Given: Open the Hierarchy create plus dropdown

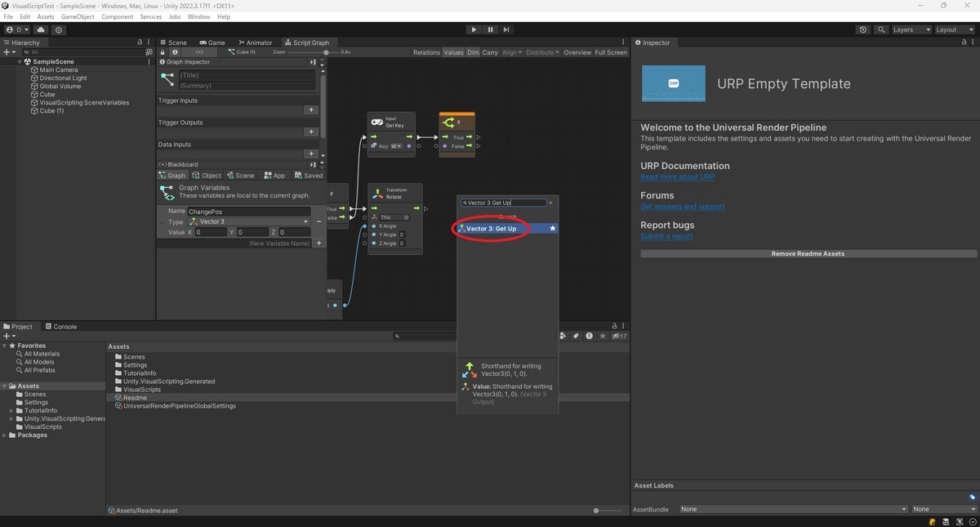Looking at the screenshot, I should coord(9,51).
